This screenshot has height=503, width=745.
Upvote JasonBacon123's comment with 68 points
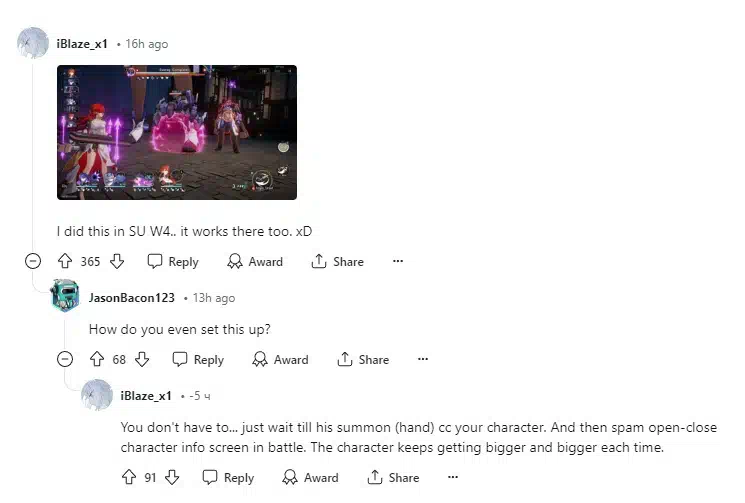pos(97,359)
